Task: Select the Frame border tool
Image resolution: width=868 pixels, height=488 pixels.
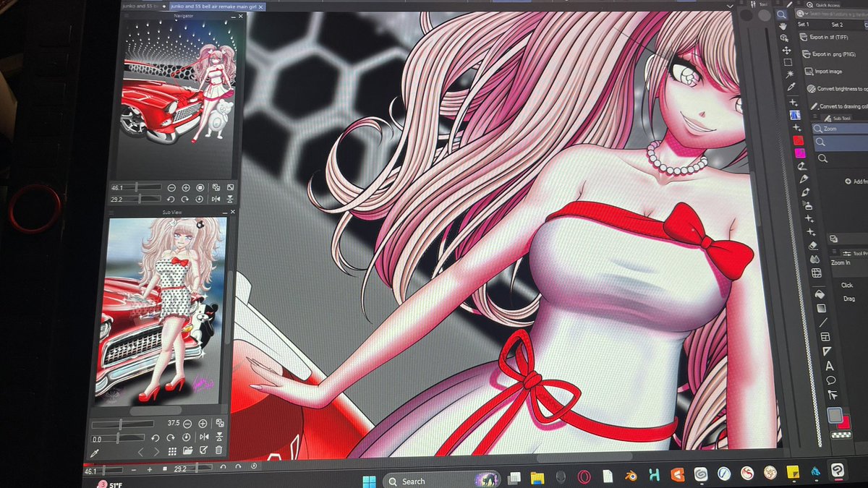Action: pos(825,337)
